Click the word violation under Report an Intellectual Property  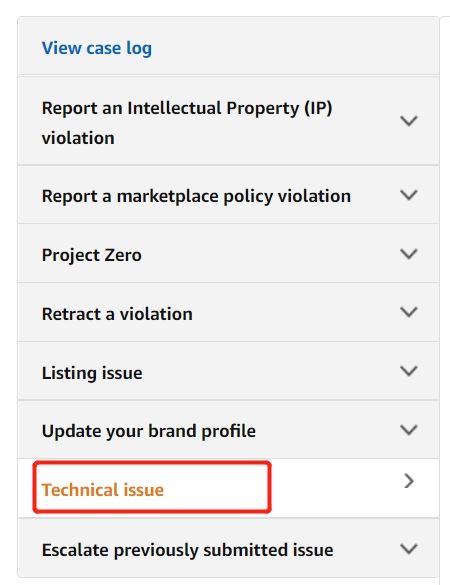78,138
